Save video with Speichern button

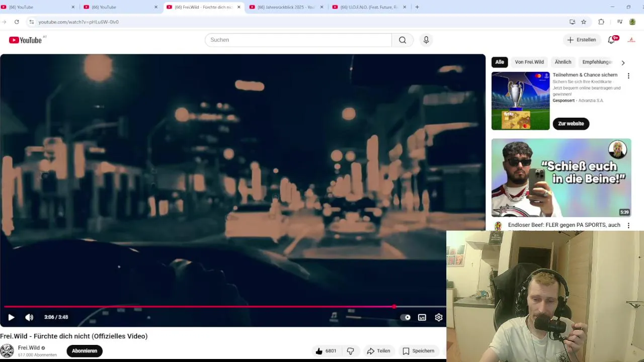418,351
